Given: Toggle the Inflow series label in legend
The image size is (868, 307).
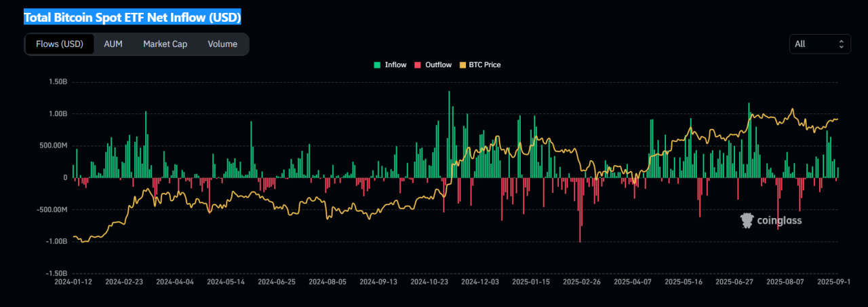Looking at the screenshot, I should tap(395, 65).
